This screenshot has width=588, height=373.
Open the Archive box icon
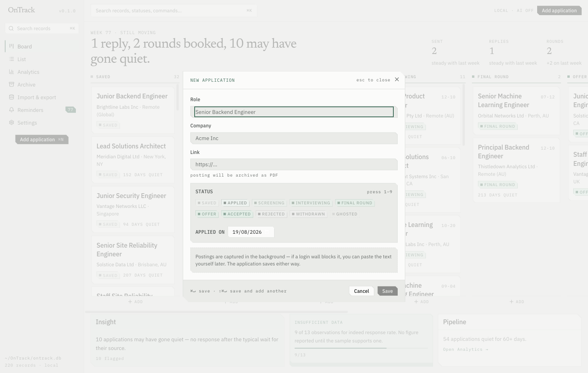(x=12, y=85)
